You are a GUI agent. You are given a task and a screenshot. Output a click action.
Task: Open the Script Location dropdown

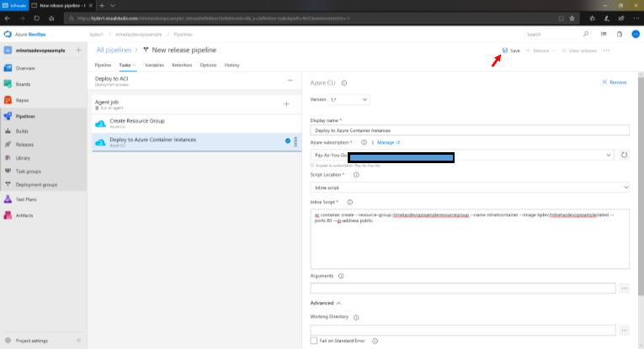[x=470, y=186]
